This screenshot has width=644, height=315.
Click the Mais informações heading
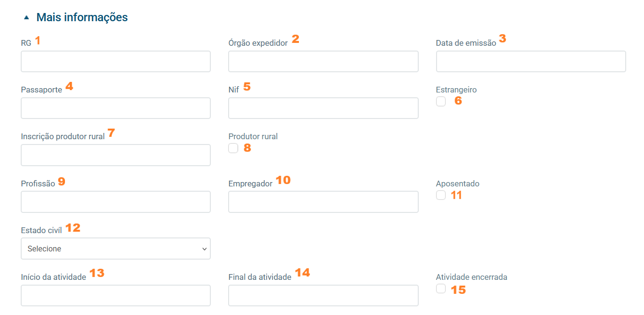82,18
